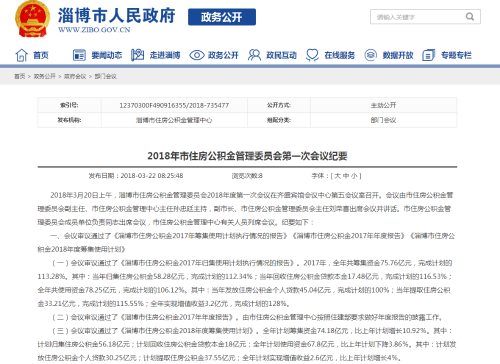Go to 政府会议 in the breadcrumb
The image size is (500, 364).
pyautogui.click(x=75, y=76)
